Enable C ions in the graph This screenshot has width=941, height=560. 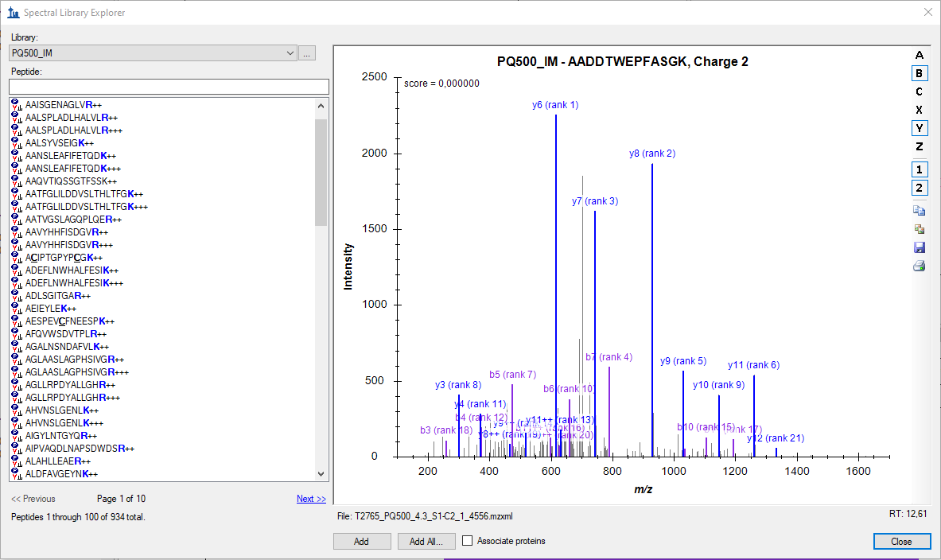tap(919, 91)
